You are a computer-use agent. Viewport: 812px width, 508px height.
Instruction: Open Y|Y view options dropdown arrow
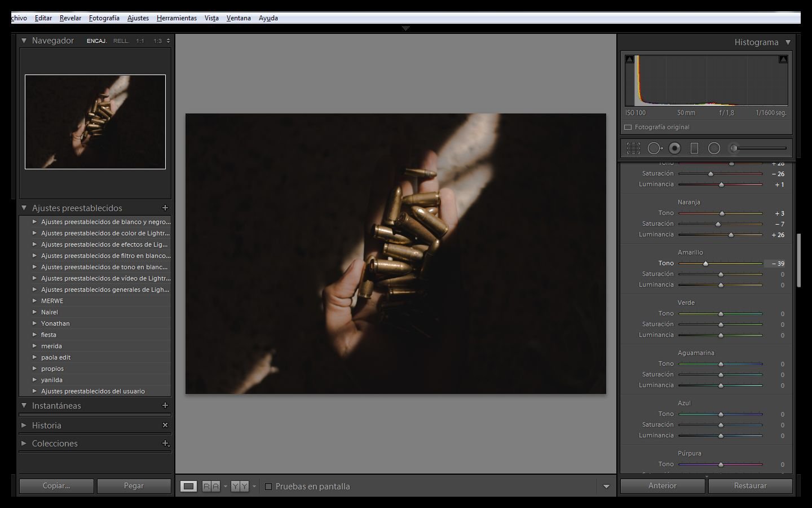254,486
